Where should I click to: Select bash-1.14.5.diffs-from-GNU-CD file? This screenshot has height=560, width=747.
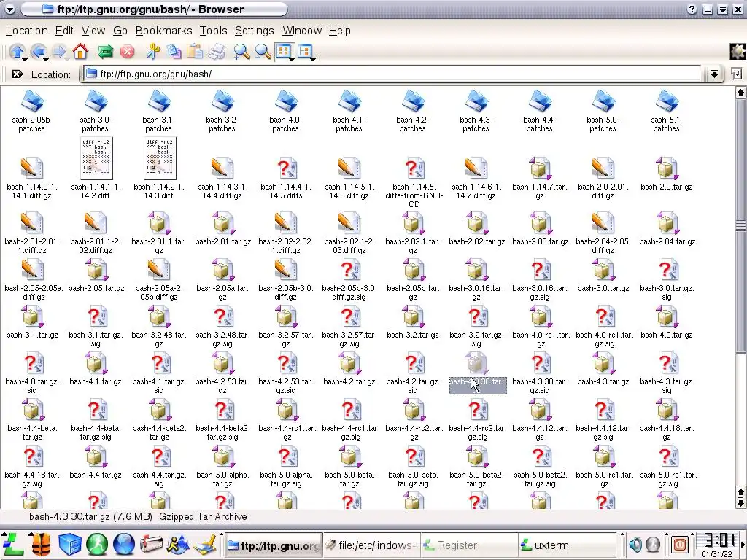coord(414,182)
